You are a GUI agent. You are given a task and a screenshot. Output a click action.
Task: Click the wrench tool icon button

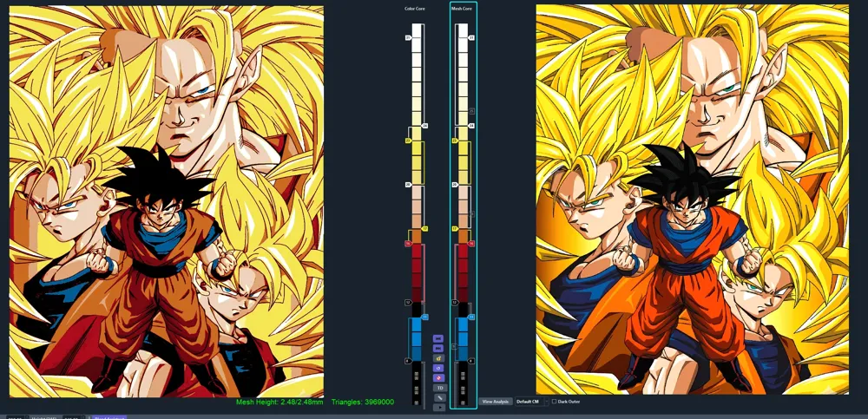tap(439, 397)
